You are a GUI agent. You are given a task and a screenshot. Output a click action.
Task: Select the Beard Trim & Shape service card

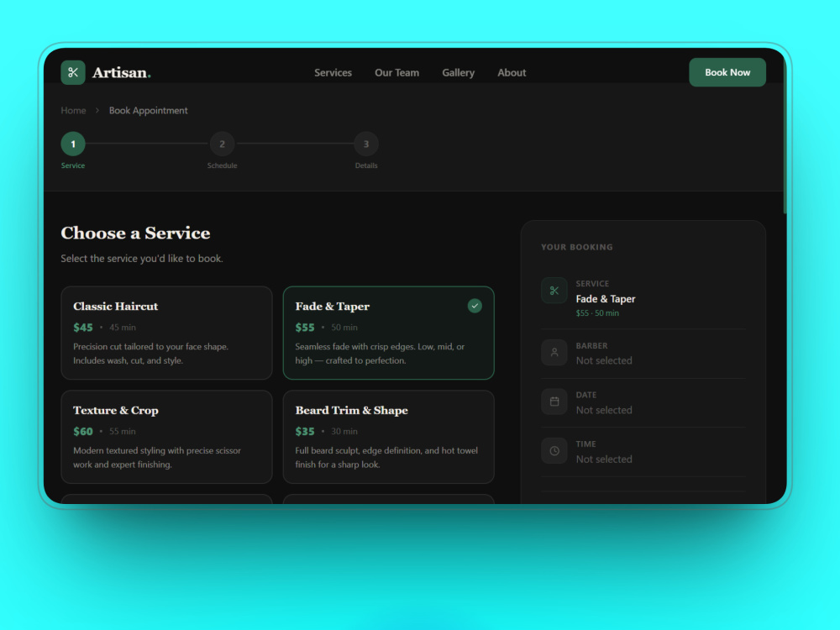pos(388,437)
